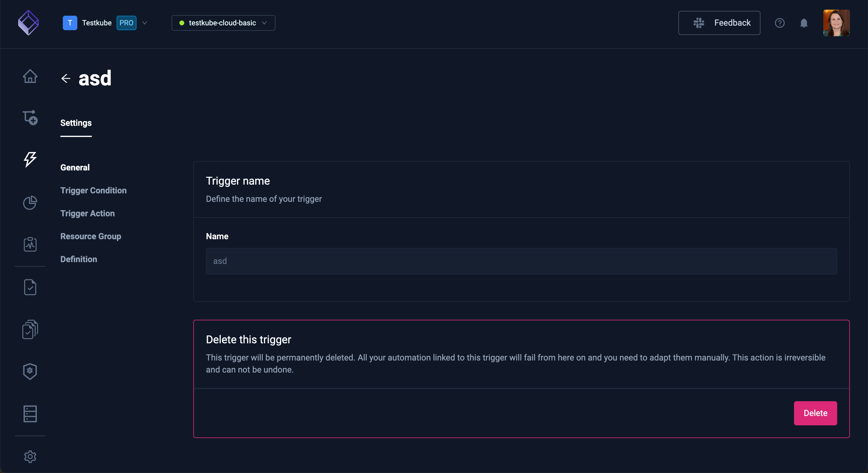Open the notifications bell icon
Image resolution: width=868 pixels, height=473 pixels.
[x=804, y=23]
